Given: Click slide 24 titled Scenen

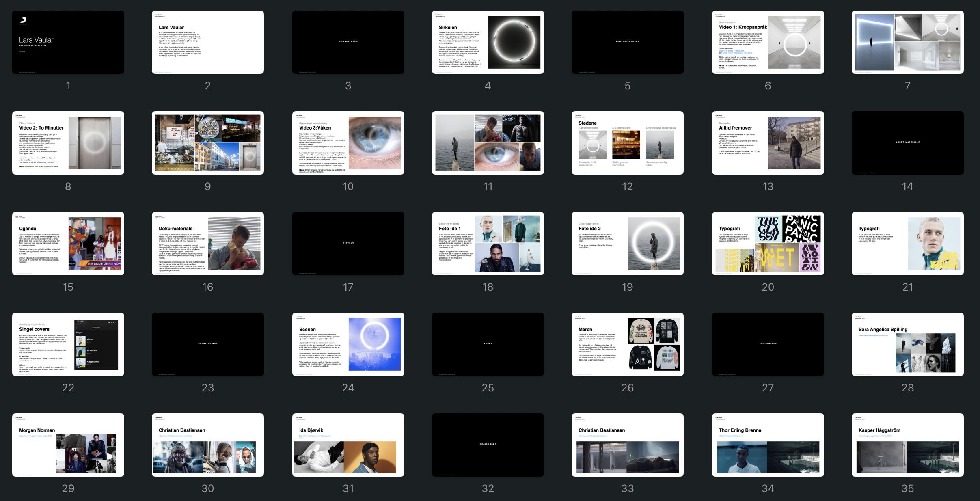Looking at the screenshot, I should point(348,344).
